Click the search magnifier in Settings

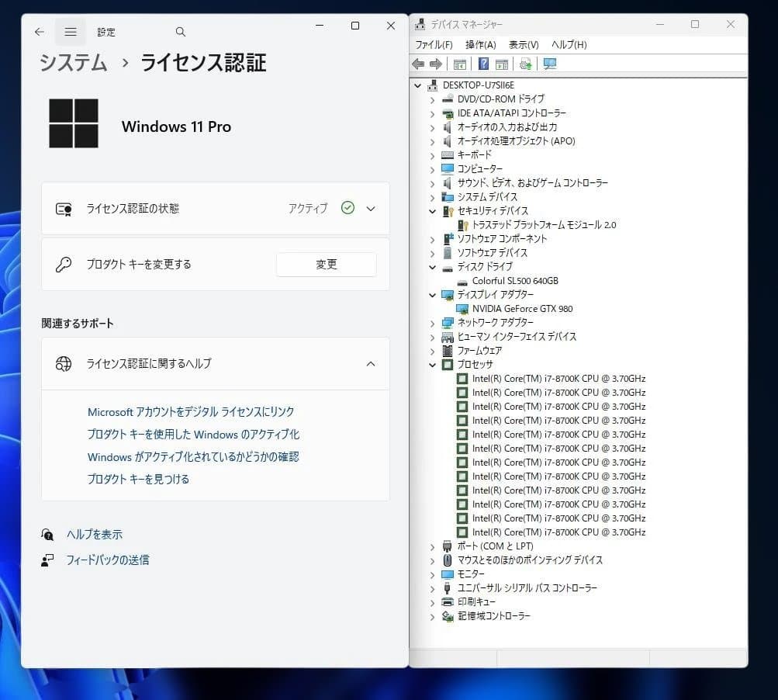pyautogui.click(x=180, y=31)
